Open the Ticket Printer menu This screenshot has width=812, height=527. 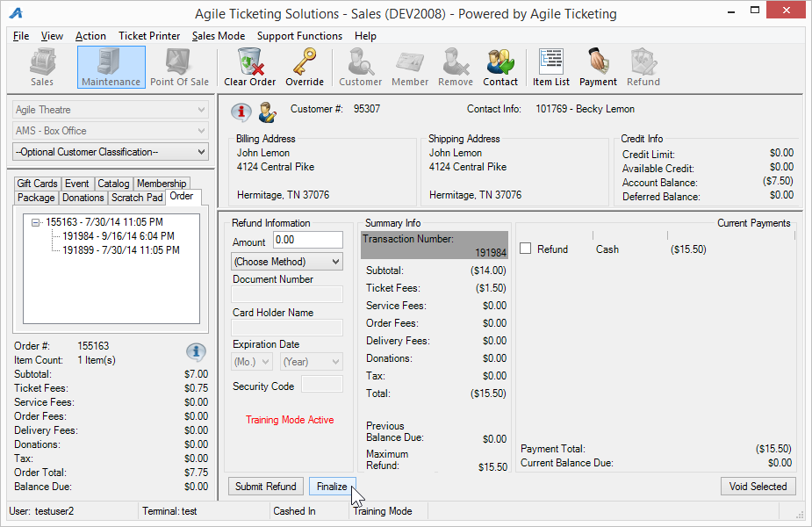149,36
